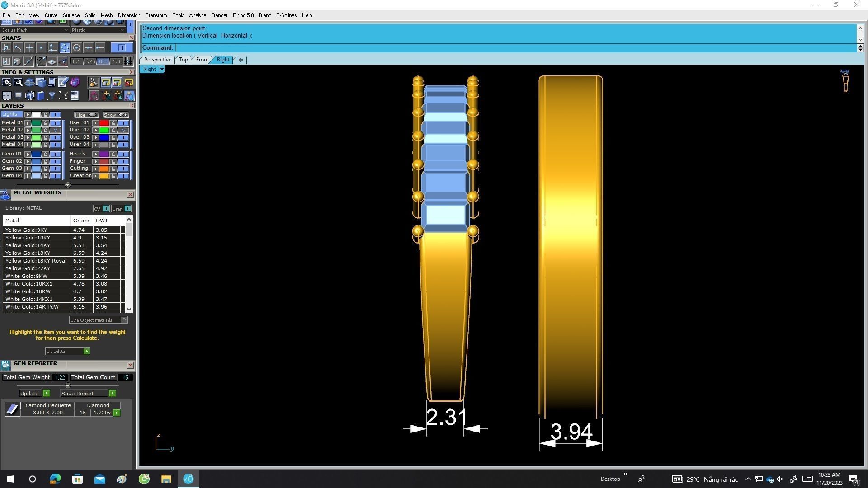Viewport: 868px width, 488px height.
Task: Open the notes pencil icon
Action: pos(63,82)
